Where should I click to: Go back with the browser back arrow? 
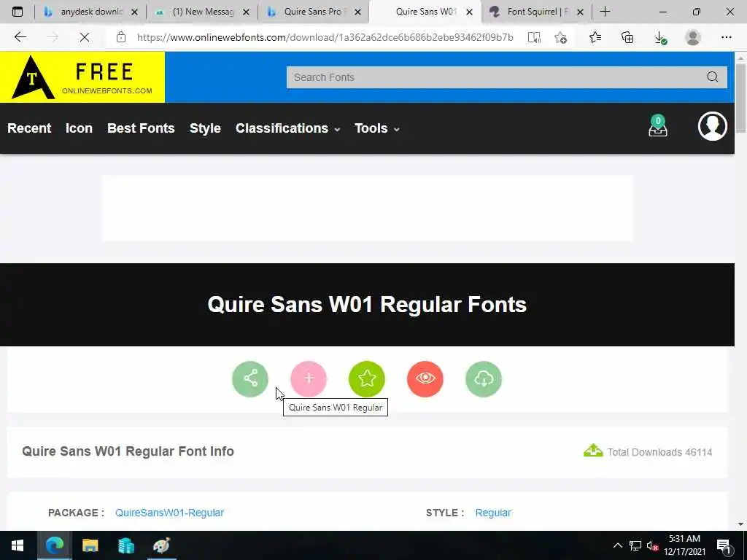pyautogui.click(x=20, y=37)
